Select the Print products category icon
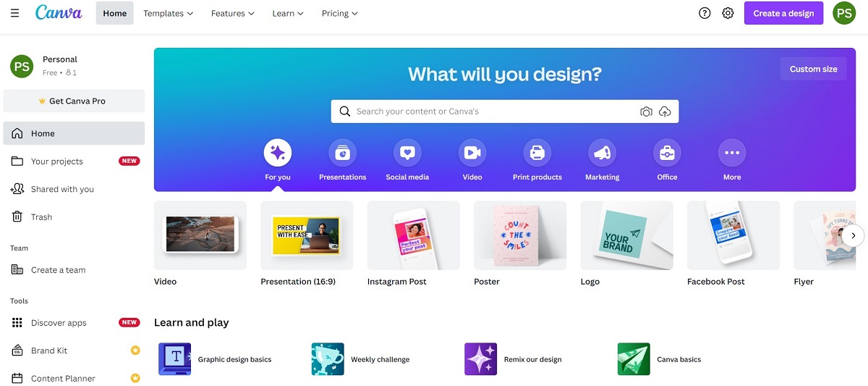The height and width of the screenshot is (386, 868). [x=537, y=153]
